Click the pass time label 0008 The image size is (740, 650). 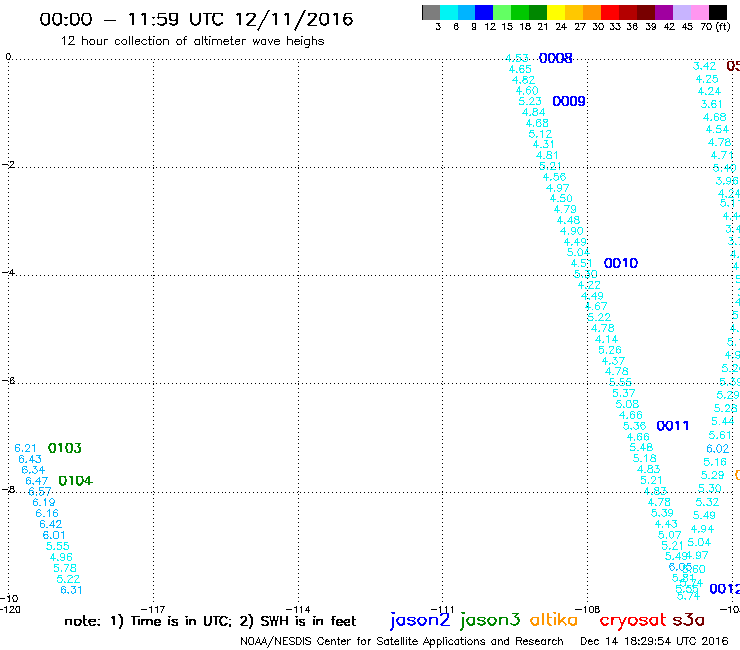555,58
